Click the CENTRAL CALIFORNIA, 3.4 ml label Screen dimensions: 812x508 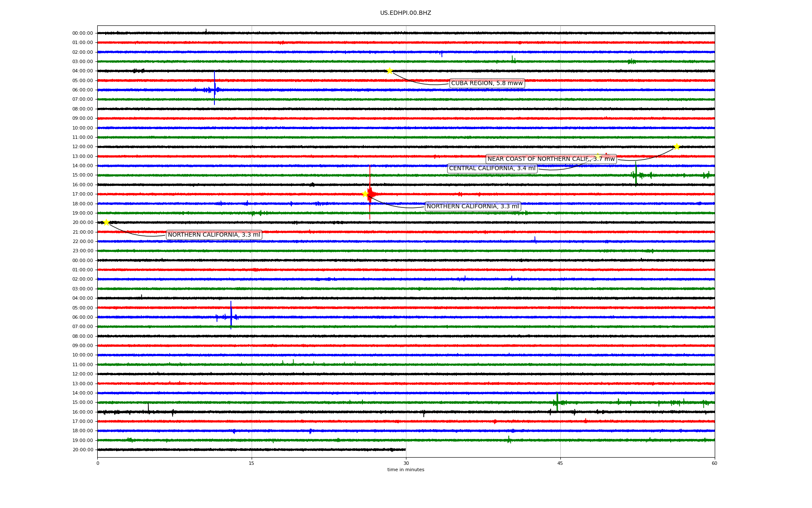492,168
